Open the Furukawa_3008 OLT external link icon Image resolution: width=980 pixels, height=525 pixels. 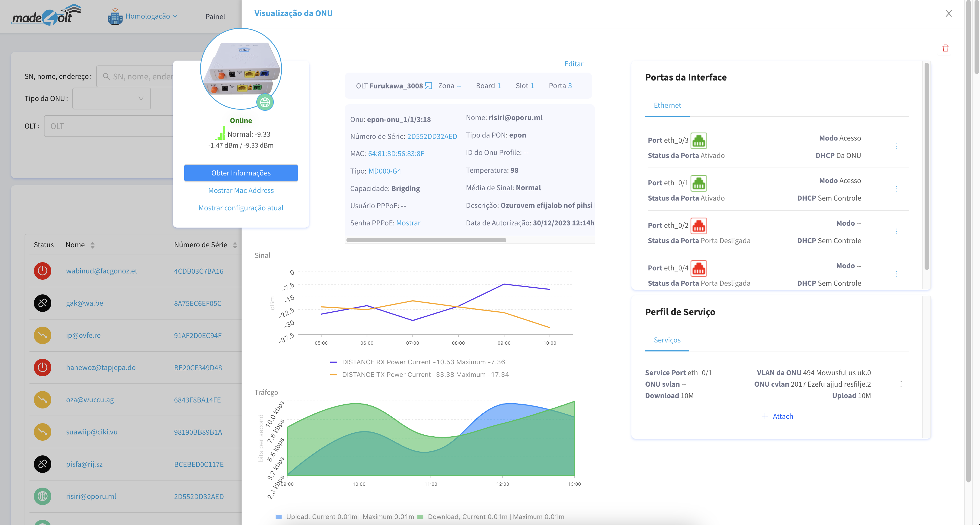[x=428, y=85]
